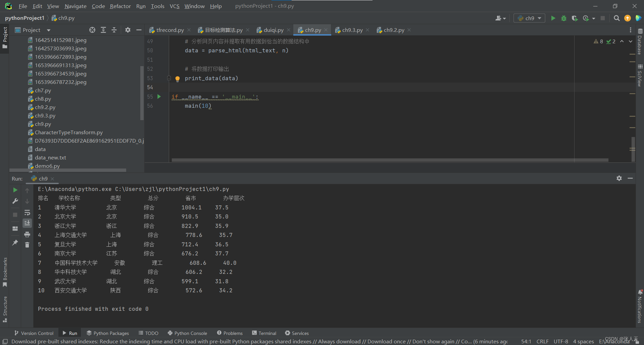Open editor tabs more options menu
Screen dimensions: 644x345
(x=631, y=30)
